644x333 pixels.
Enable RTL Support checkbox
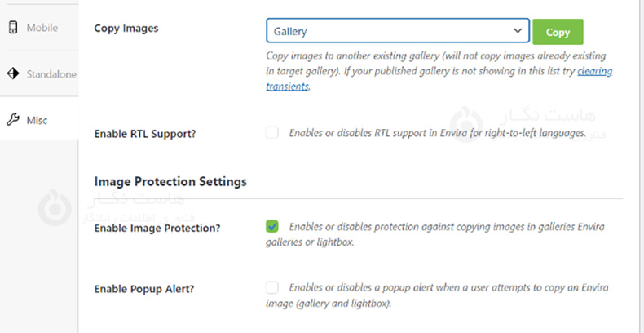click(272, 133)
